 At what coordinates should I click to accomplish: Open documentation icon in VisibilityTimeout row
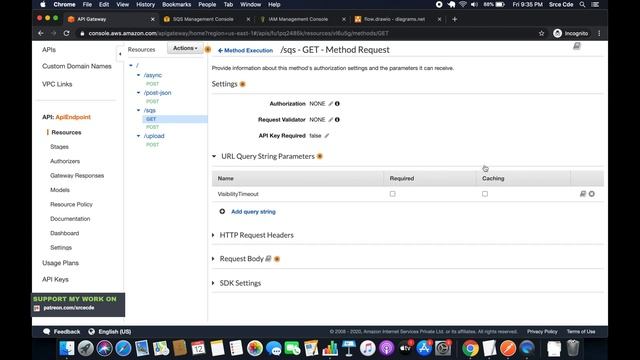point(583,194)
